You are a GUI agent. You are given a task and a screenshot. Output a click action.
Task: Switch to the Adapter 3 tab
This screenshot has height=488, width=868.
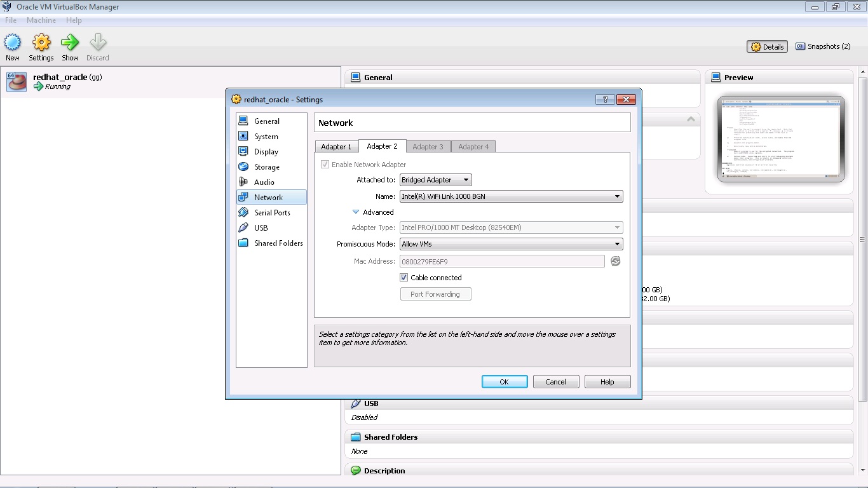pos(428,147)
